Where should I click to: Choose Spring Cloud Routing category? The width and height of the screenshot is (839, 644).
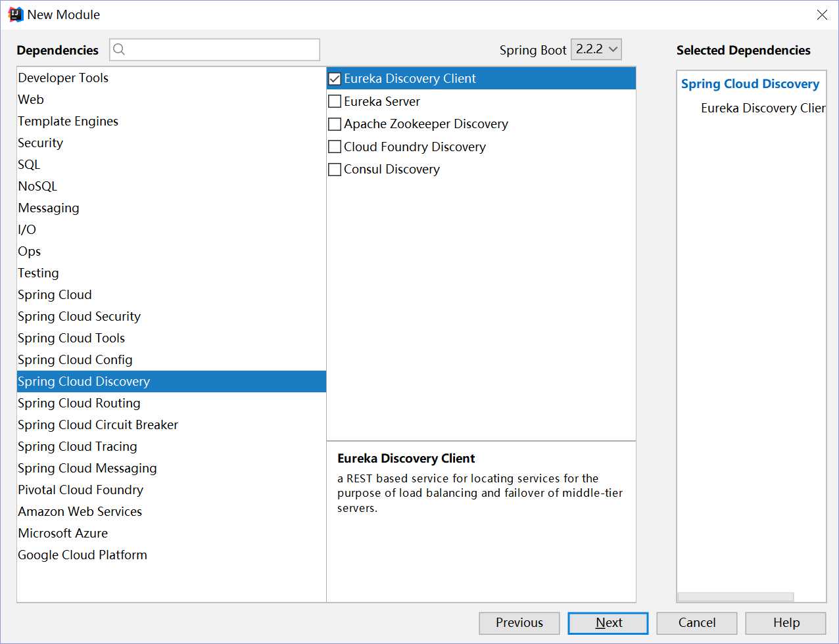(x=172, y=403)
